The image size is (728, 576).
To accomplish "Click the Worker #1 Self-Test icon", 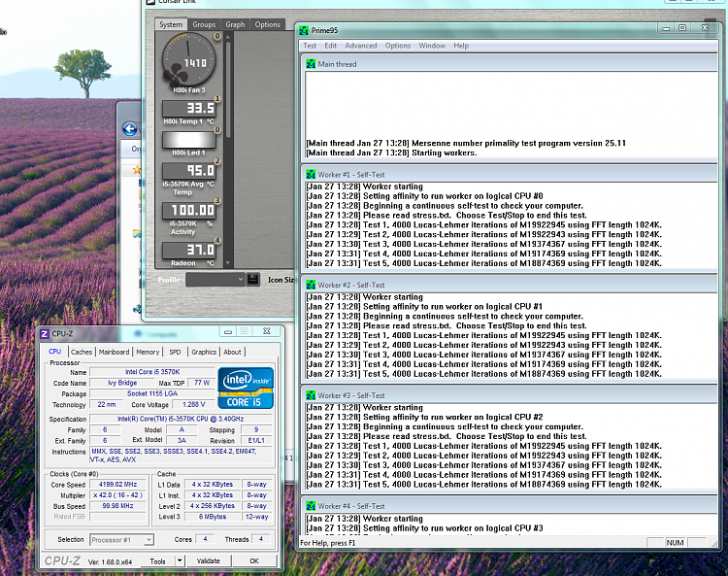I will (x=311, y=175).
